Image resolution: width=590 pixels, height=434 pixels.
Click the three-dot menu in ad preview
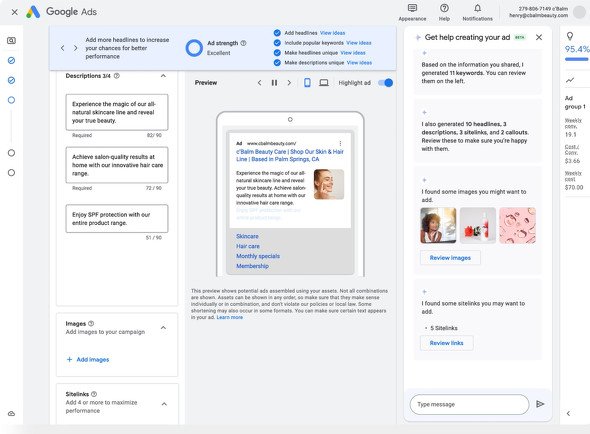(x=340, y=143)
